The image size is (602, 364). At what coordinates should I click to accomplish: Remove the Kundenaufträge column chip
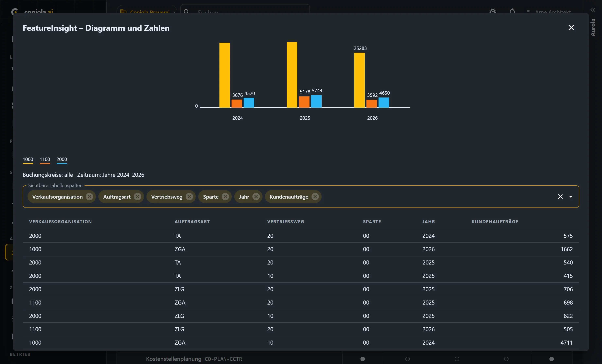[x=315, y=197]
